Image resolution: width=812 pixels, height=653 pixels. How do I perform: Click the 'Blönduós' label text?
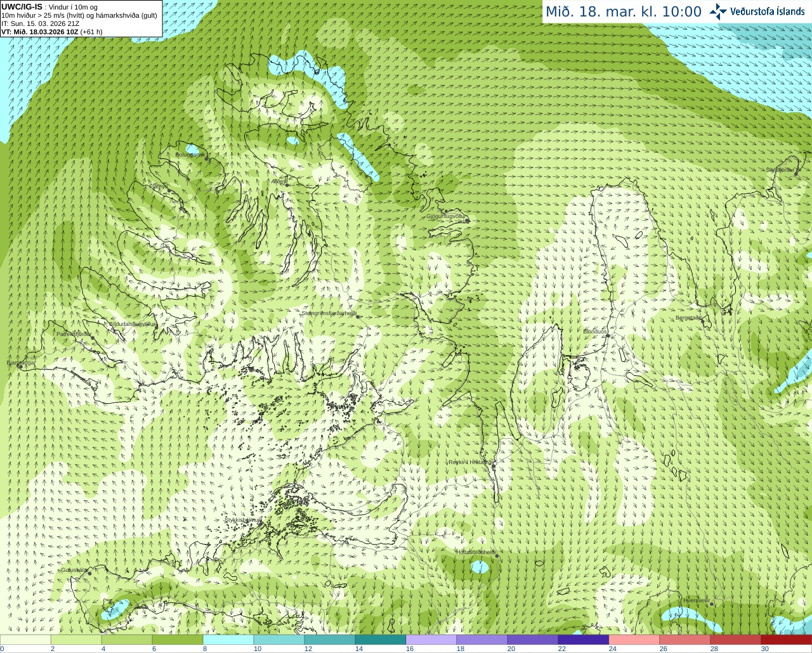(595, 332)
